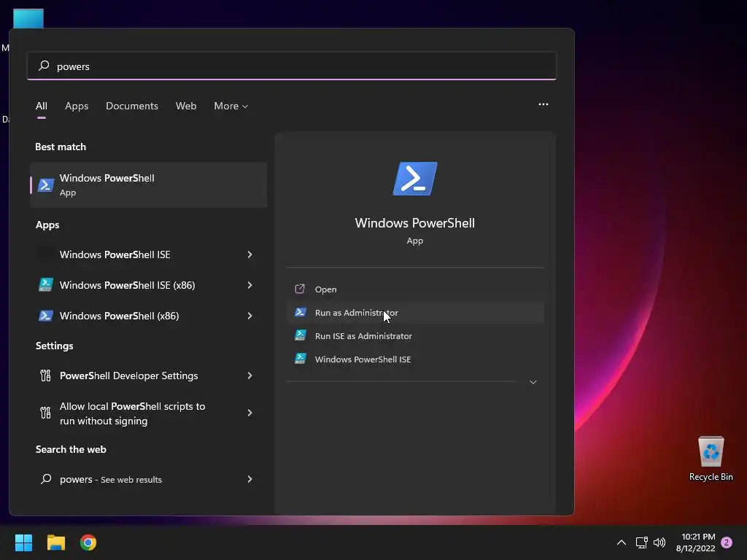Screen dimensions: 747x560
Task: Select Windows PowerShell ISE app result
Action: (148, 254)
